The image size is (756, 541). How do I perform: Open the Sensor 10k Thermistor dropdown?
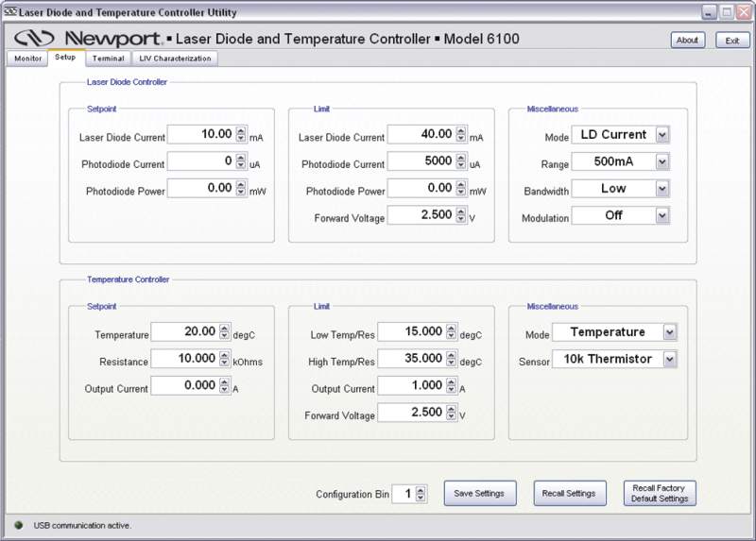[x=669, y=360]
